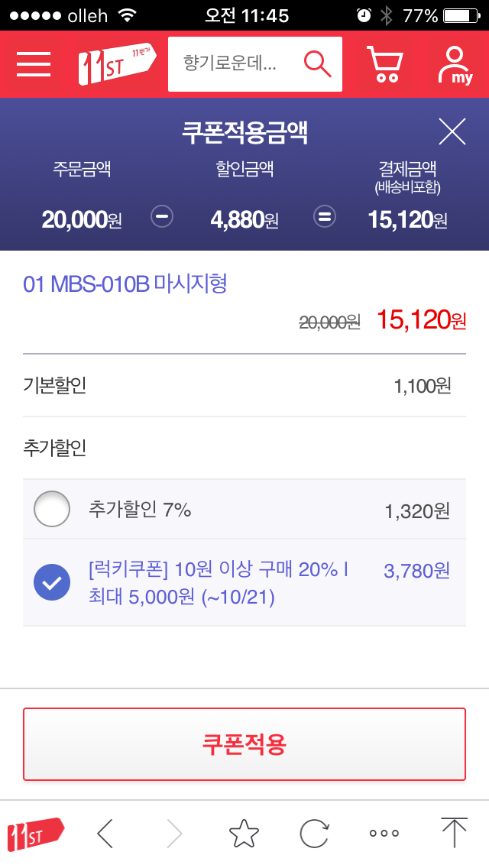Tap the 기본할인 row
The height and width of the screenshot is (868, 489).
pyautogui.click(x=244, y=386)
